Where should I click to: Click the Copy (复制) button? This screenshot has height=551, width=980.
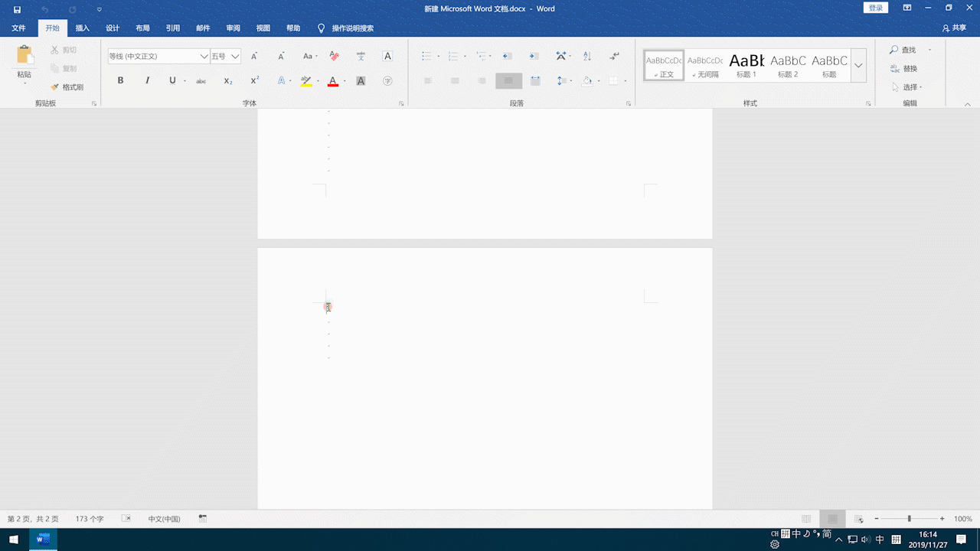[x=64, y=68]
